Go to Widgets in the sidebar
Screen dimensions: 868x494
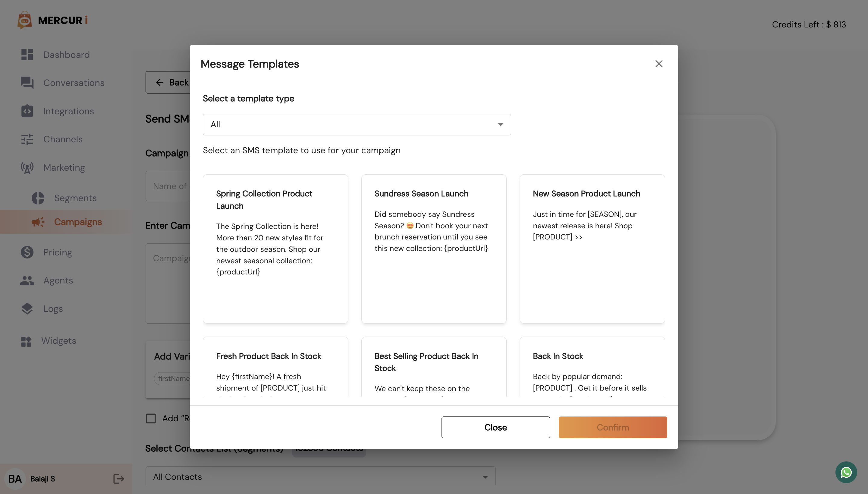[58, 341]
